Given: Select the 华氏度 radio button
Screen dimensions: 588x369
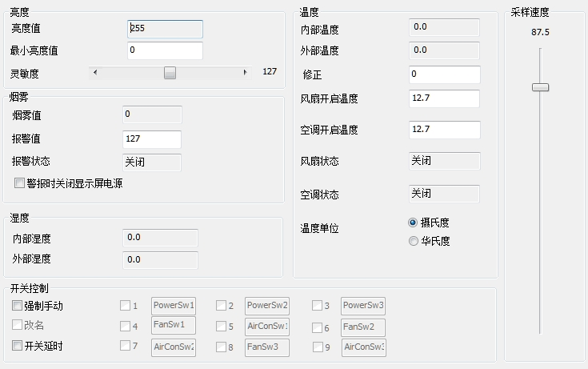Looking at the screenshot, I should pos(413,241).
